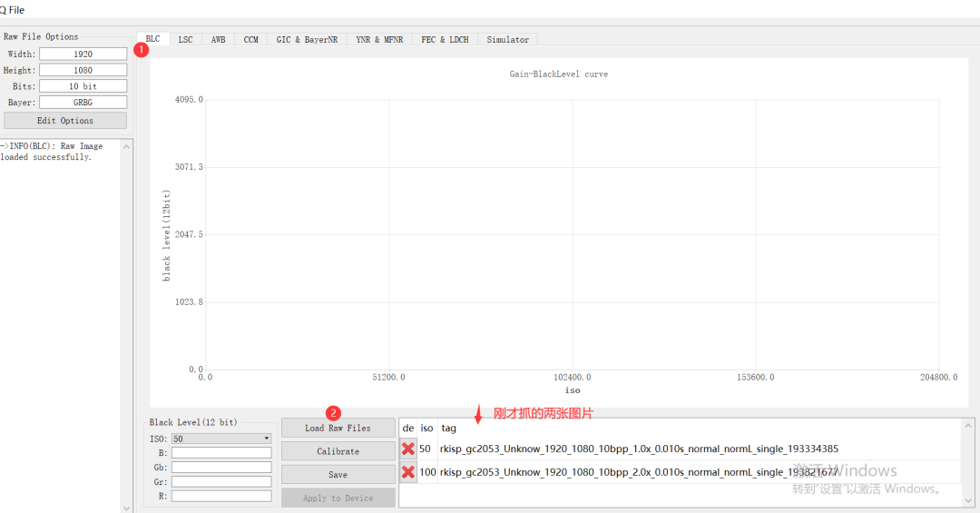This screenshot has height=513, width=980.
Task: Click the R black level input field
Action: point(221,496)
